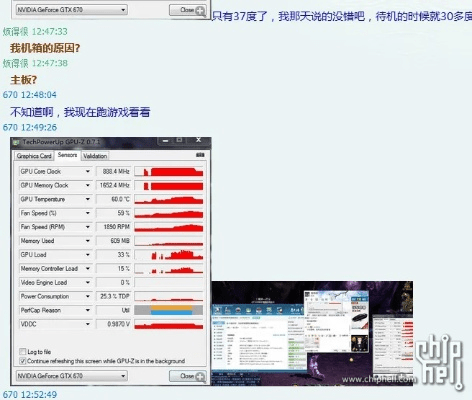Image resolution: width=472 pixels, height=400 pixels.
Task: Click the GPU Memory Clock 1652.4 MHz value
Action: (x=113, y=185)
